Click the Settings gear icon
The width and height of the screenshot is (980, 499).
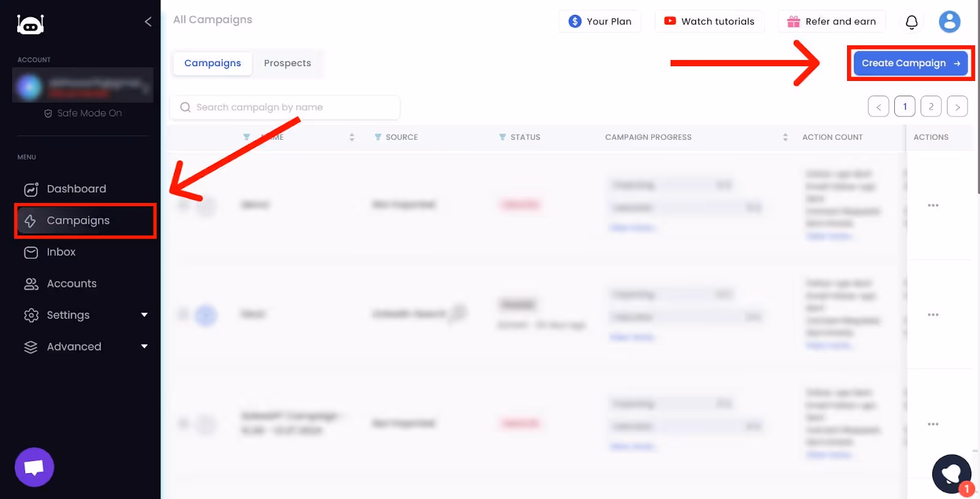pos(31,315)
